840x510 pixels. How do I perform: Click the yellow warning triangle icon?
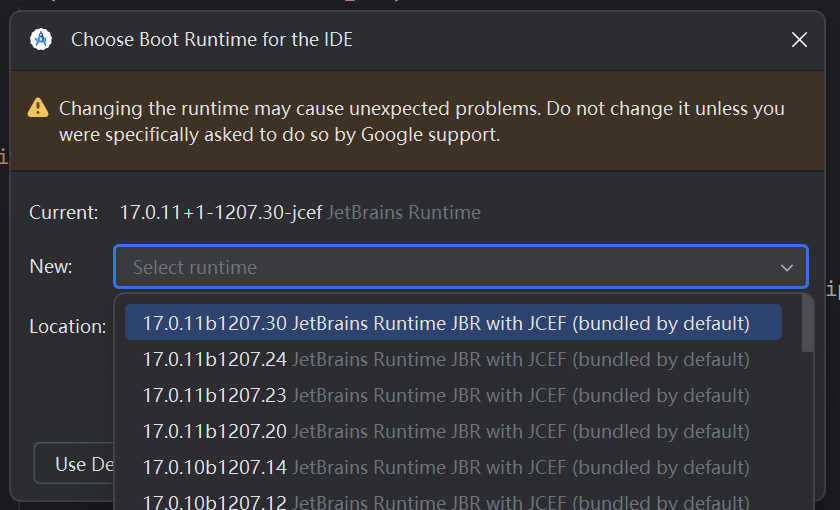pos(38,108)
